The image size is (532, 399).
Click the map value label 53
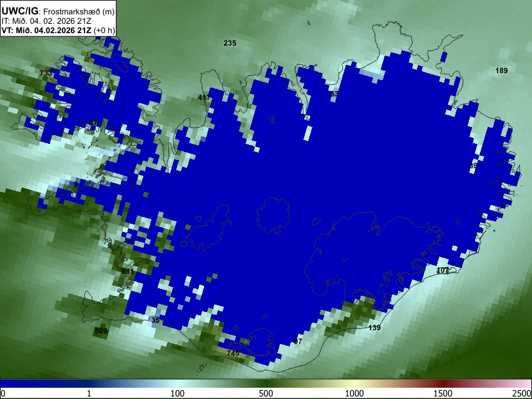334,94
